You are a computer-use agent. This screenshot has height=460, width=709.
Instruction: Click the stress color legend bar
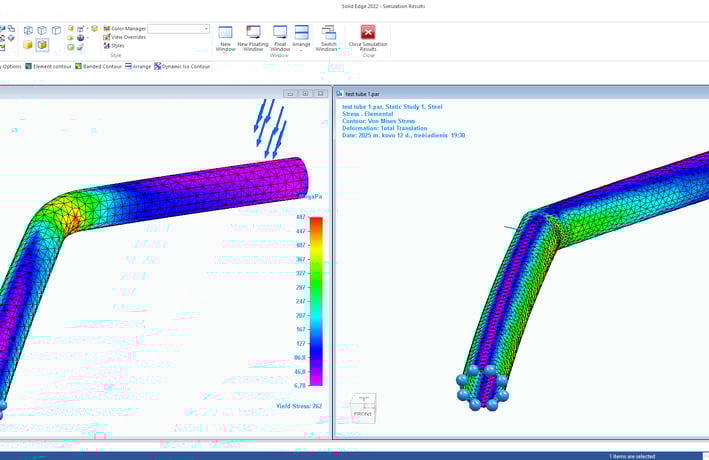click(x=316, y=301)
